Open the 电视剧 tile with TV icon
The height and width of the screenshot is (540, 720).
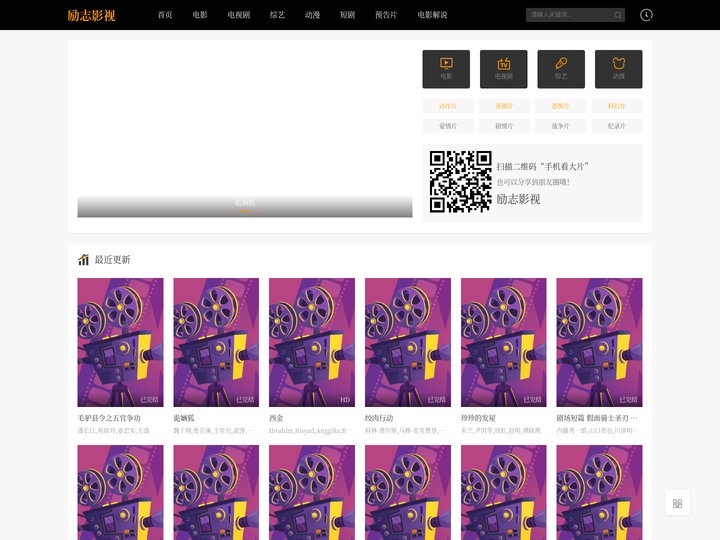pyautogui.click(x=504, y=69)
